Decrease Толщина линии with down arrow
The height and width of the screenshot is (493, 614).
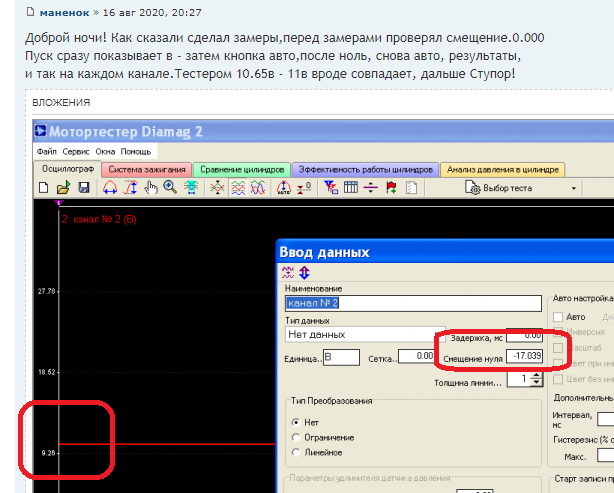[x=537, y=383]
